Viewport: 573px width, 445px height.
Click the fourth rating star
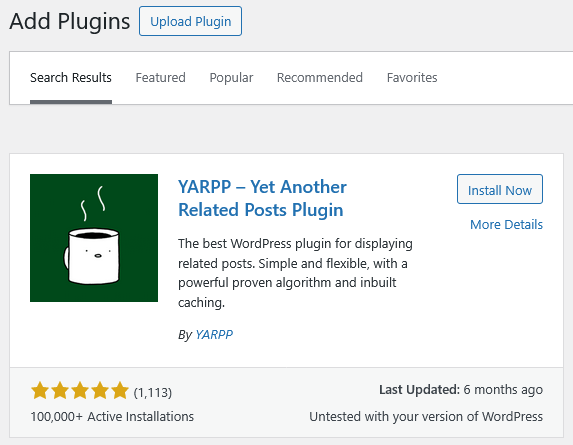(x=100, y=391)
